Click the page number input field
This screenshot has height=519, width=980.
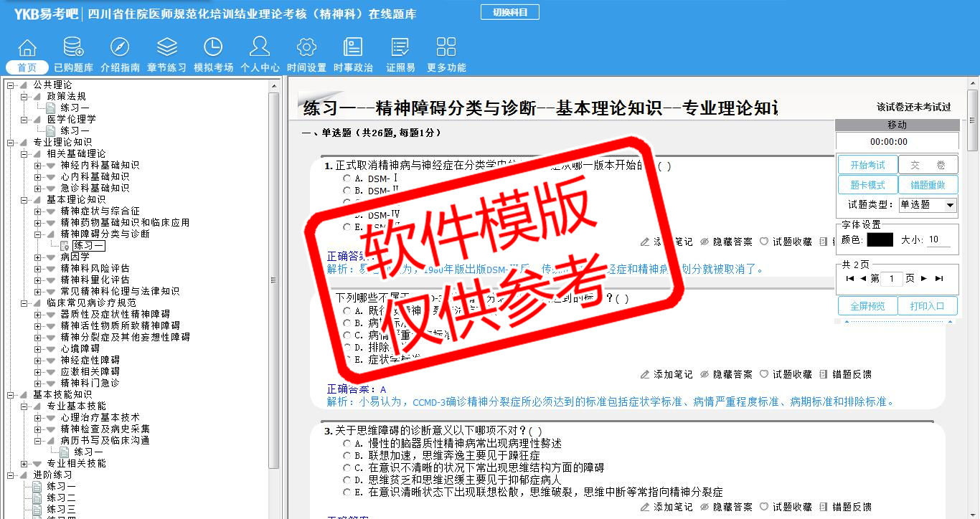[x=892, y=279]
